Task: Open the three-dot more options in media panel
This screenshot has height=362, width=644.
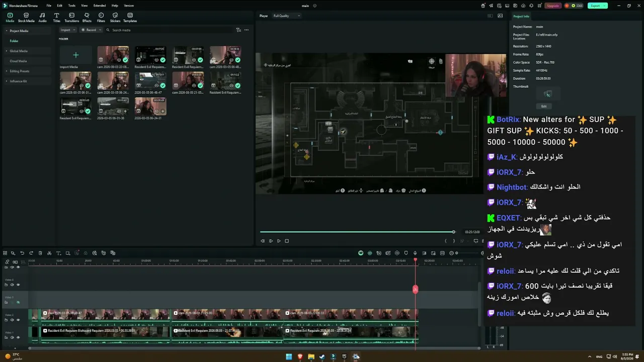Action: pyautogui.click(x=247, y=30)
